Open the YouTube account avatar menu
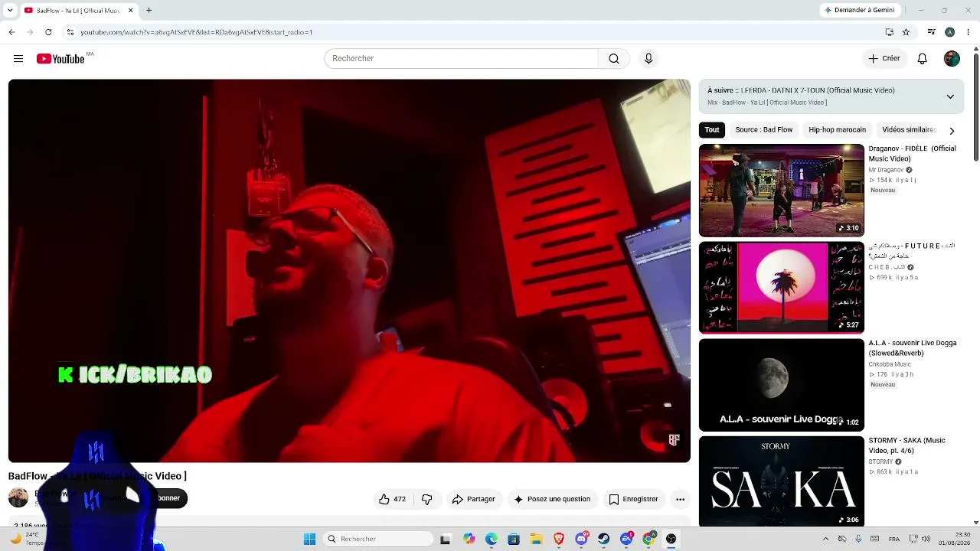Viewport: 980px width, 551px height. pyautogui.click(x=952, y=59)
